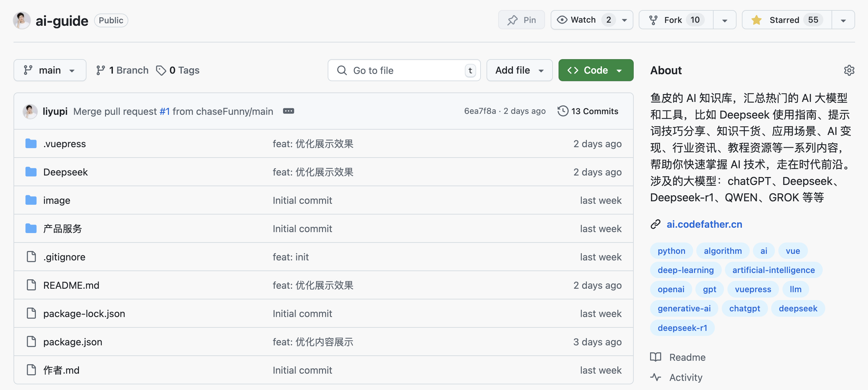
Task: Click the settings gear icon in About section
Action: tap(849, 70)
